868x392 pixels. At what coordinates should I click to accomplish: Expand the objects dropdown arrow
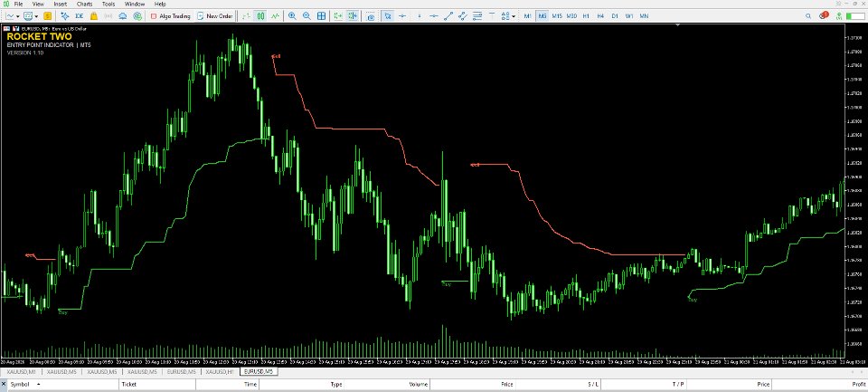514,16
